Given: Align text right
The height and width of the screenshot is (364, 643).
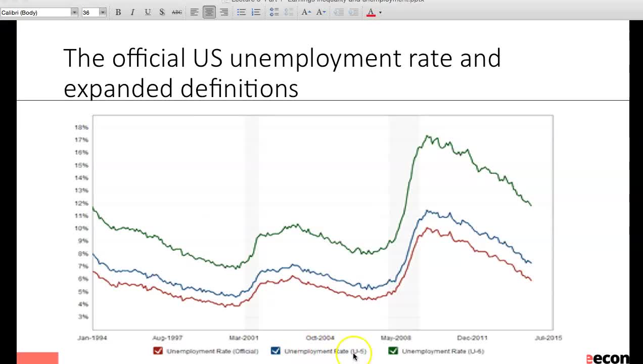Looking at the screenshot, I should [224, 12].
